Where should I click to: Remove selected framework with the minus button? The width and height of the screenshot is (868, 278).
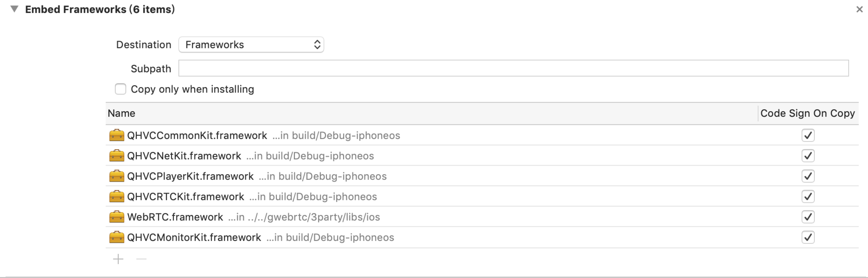tap(141, 259)
